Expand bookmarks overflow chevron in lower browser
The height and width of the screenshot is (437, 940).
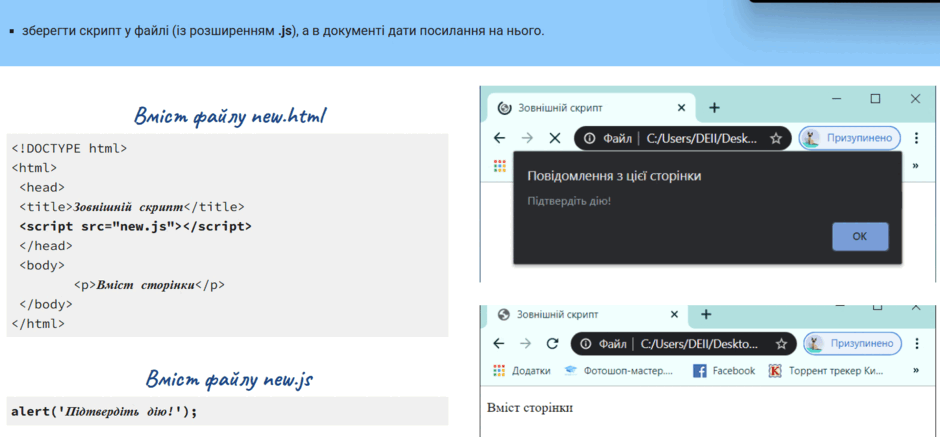[915, 370]
